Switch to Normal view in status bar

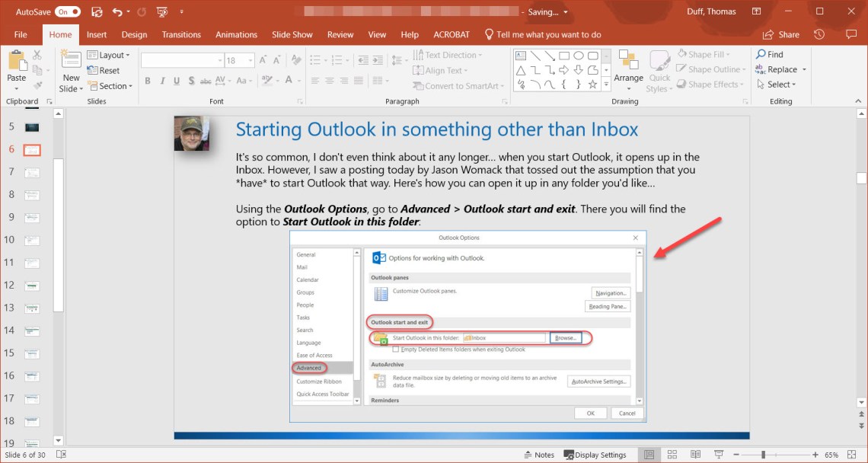(x=649, y=455)
